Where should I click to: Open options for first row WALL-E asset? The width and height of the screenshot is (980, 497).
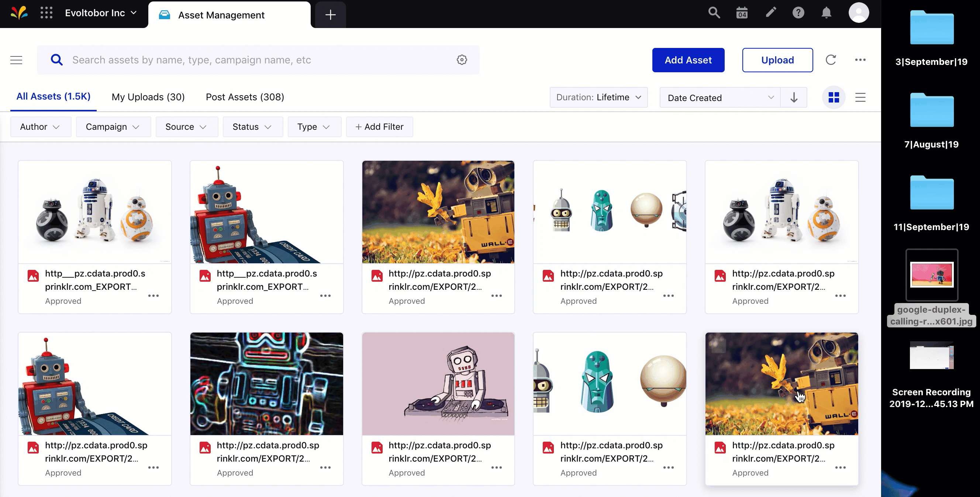(497, 295)
